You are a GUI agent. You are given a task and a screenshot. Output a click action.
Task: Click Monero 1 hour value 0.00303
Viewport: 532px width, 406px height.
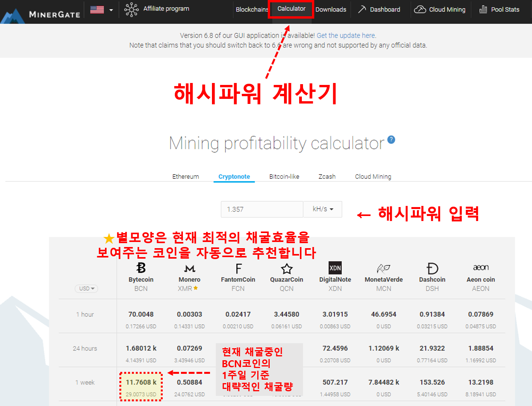189,314
